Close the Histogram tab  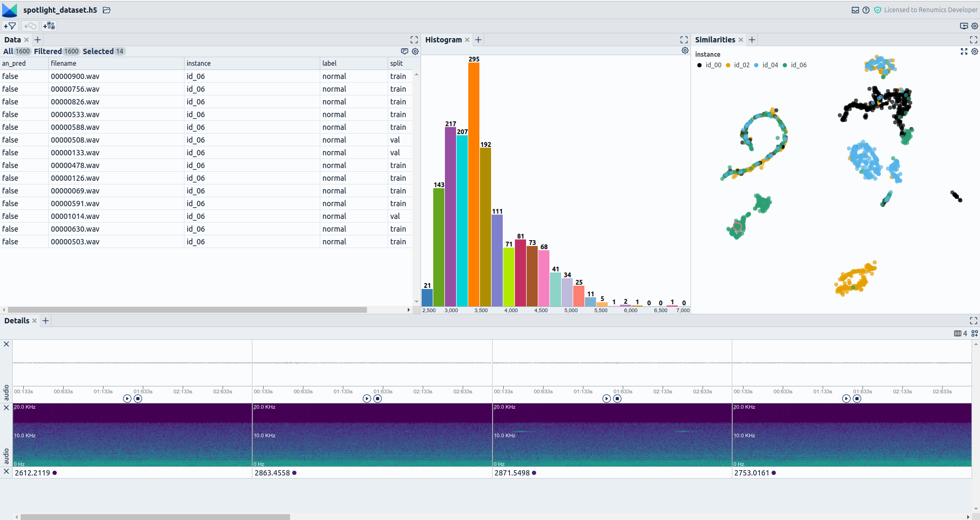467,40
